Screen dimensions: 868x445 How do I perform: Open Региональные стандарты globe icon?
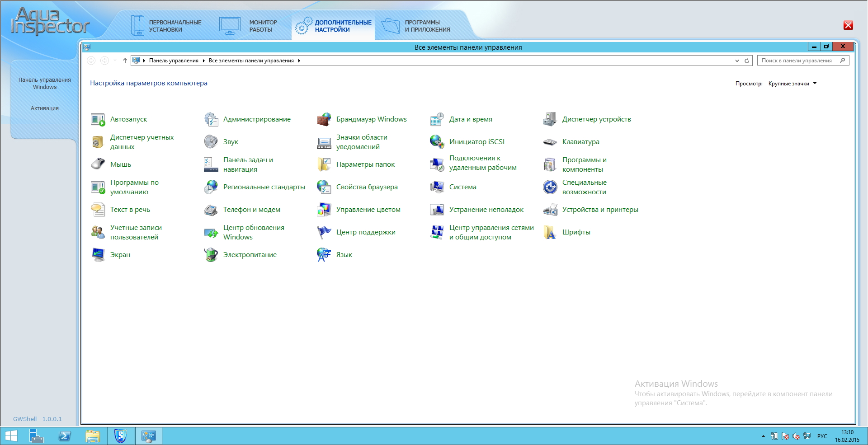tap(211, 187)
